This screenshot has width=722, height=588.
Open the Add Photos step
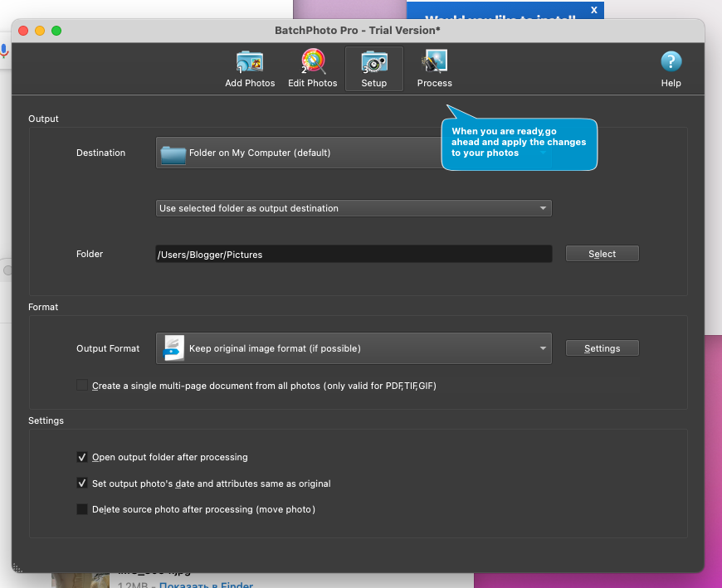pos(250,69)
